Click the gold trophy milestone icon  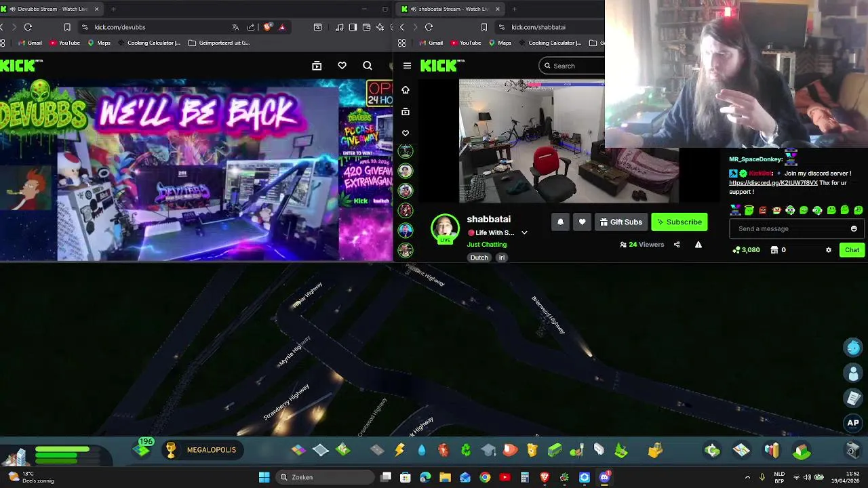pyautogui.click(x=171, y=450)
